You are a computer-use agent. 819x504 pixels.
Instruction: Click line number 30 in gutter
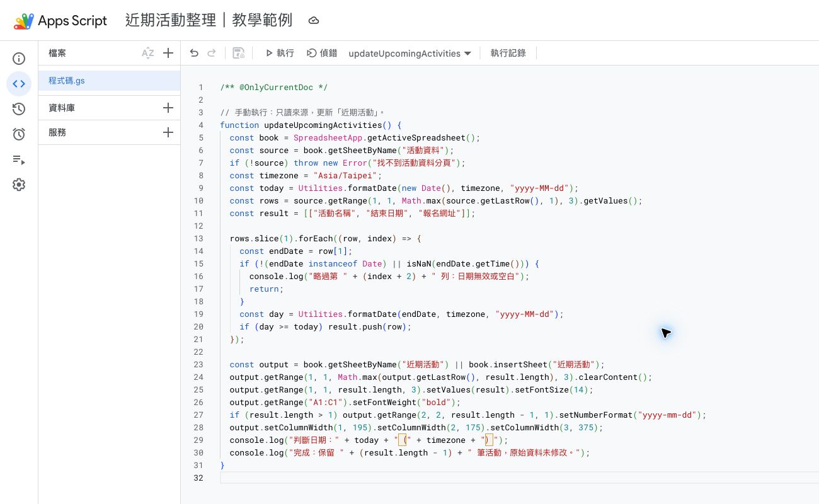(x=199, y=452)
